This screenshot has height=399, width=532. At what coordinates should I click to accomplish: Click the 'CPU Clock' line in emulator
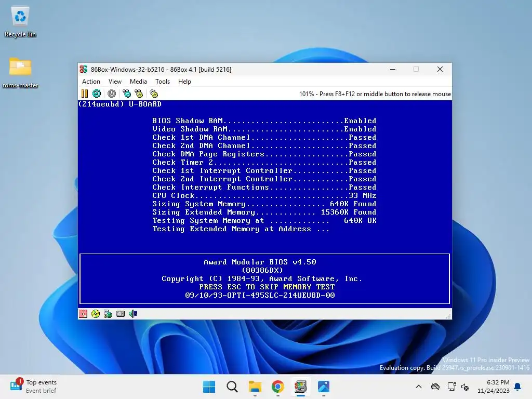tap(264, 195)
